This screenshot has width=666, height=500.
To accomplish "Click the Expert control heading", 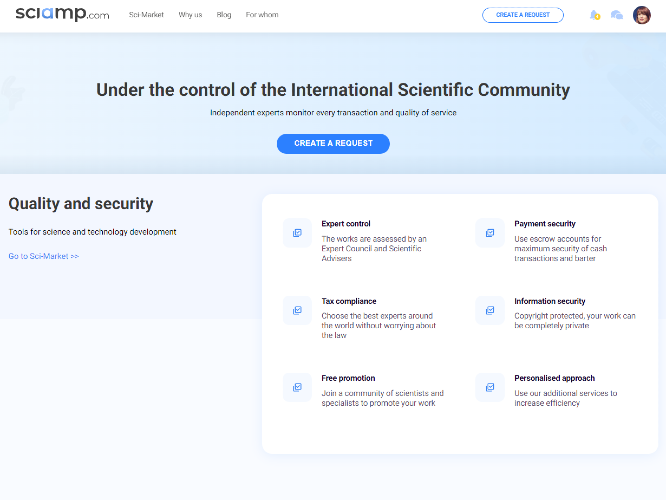I will point(346,224).
